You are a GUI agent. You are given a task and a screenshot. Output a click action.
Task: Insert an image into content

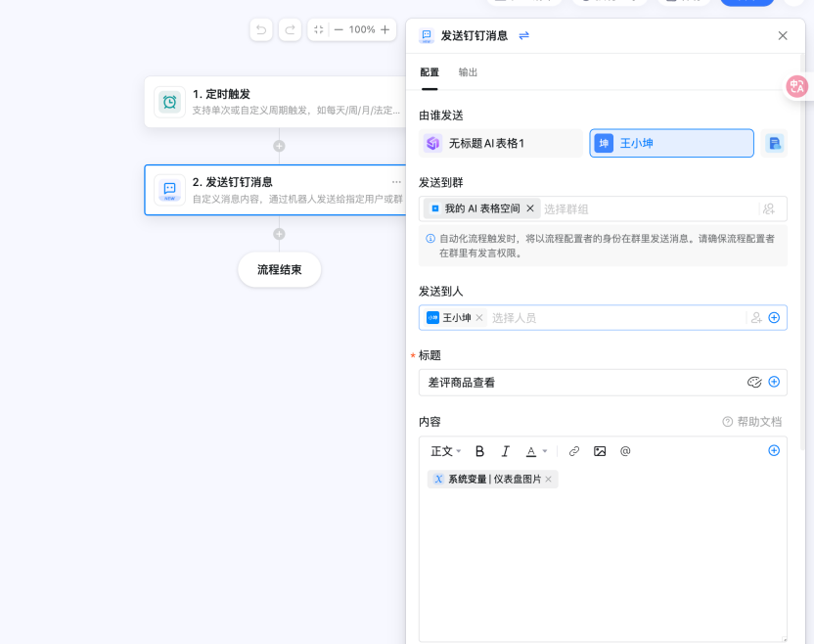(600, 451)
